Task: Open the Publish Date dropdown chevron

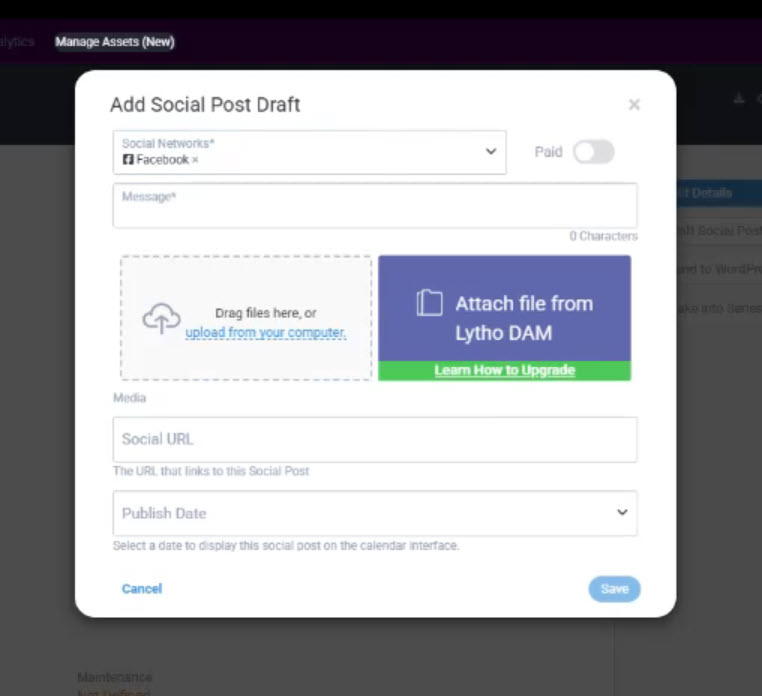Action: tap(622, 512)
